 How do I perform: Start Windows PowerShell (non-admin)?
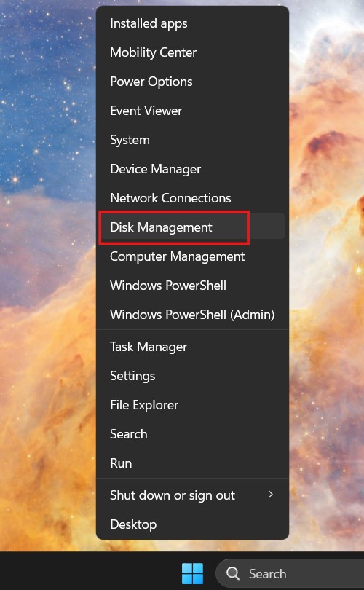[192, 286]
